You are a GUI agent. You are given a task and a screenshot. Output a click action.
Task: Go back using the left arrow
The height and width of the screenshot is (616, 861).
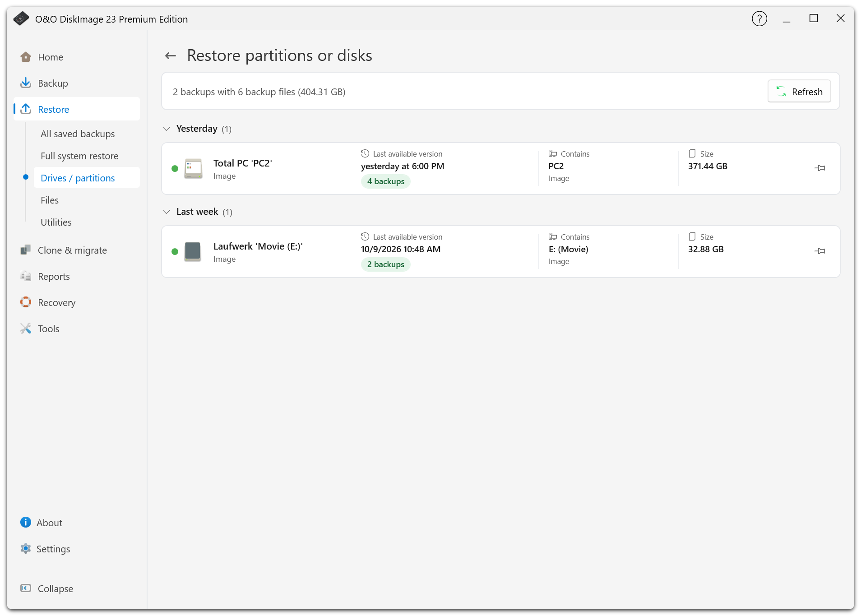pyautogui.click(x=171, y=56)
